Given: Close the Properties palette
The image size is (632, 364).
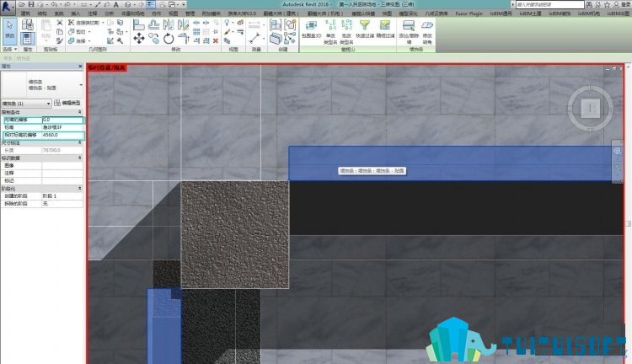Looking at the screenshot, I should coord(80,66).
